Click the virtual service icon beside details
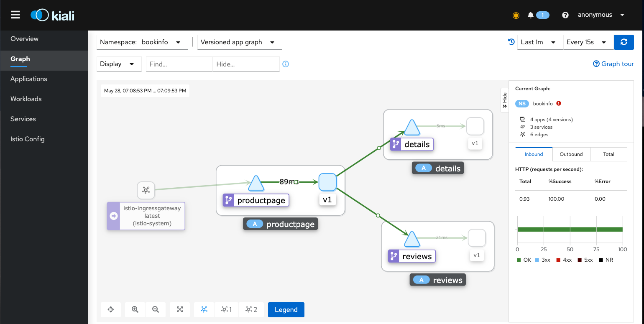Viewport: 644px width, 324px height. pos(396,145)
